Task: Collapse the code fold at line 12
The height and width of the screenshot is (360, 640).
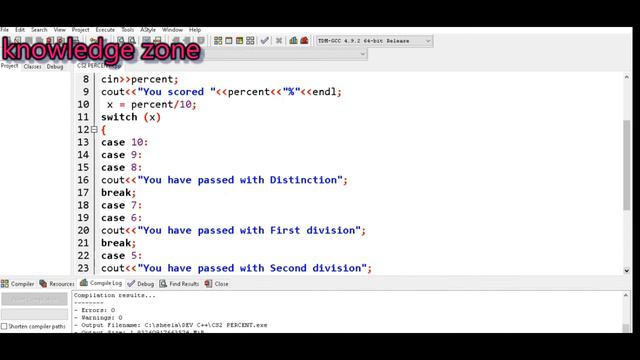Action: pos(94,129)
